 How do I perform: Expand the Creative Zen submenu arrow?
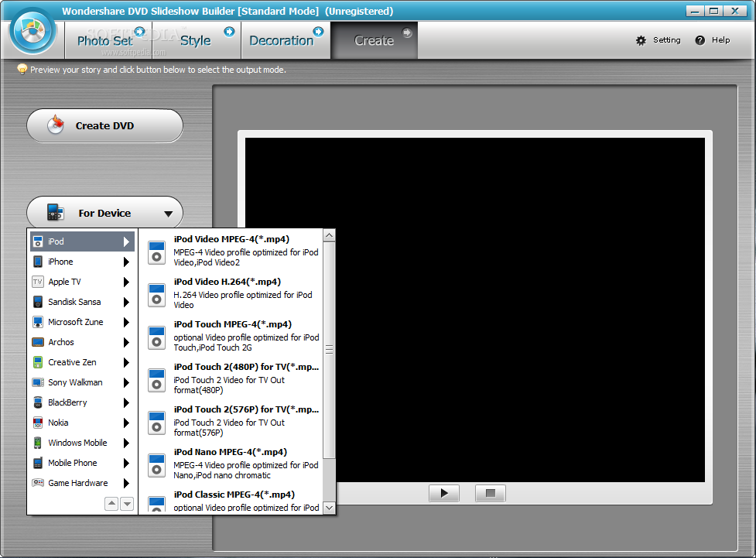click(126, 363)
